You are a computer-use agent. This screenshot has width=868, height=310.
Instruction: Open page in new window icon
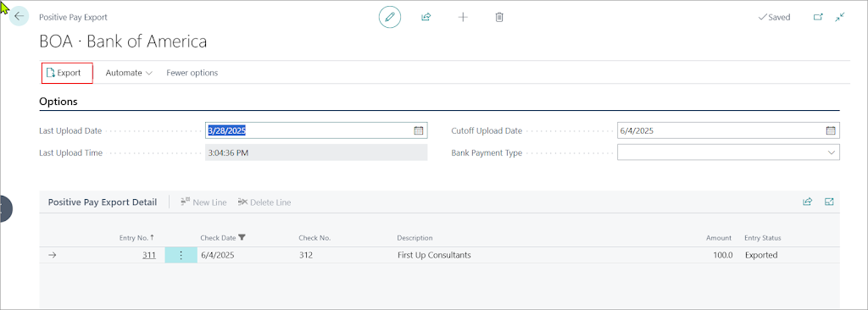[x=818, y=17]
